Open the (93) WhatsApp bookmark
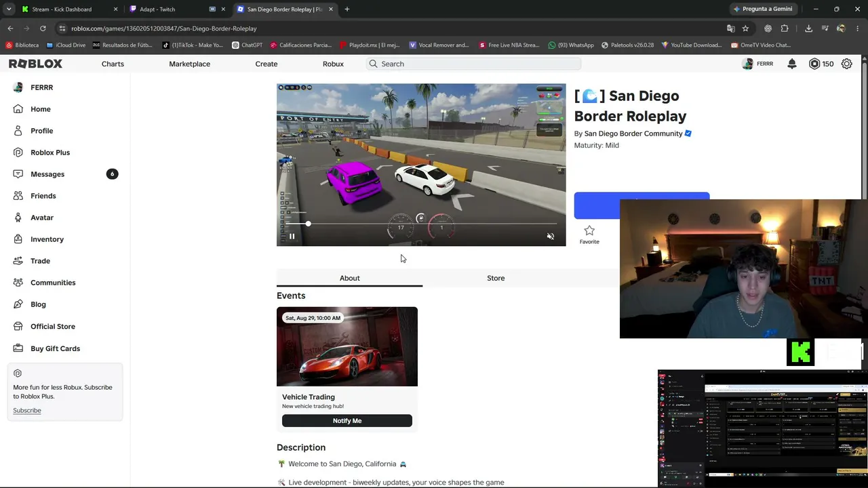Viewport: 868px width, 488px height. tap(570, 45)
